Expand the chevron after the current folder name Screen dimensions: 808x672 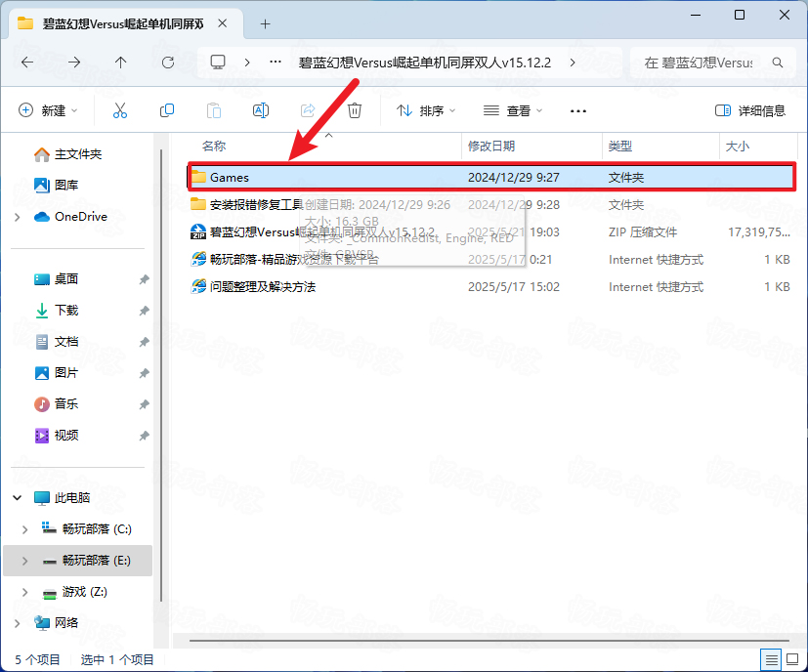(573, 63)
